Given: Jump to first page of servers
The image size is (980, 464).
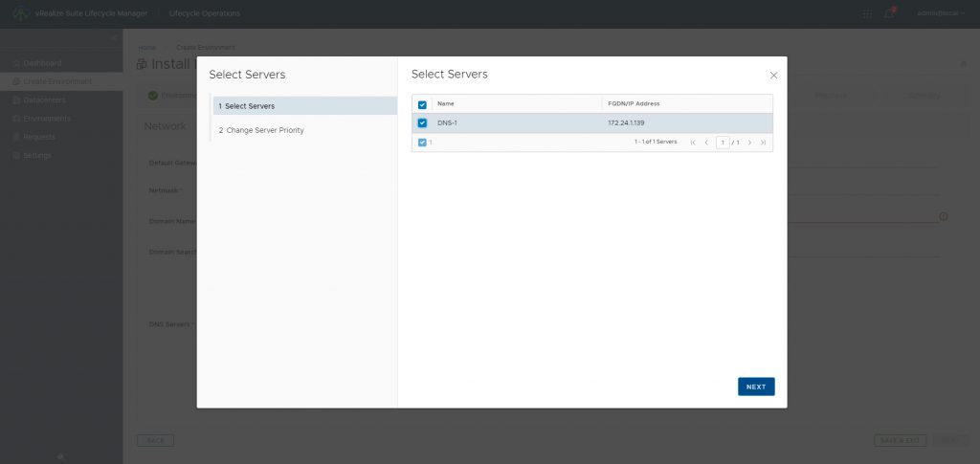Looking at the screenshot, I should [x=693, y=143].
